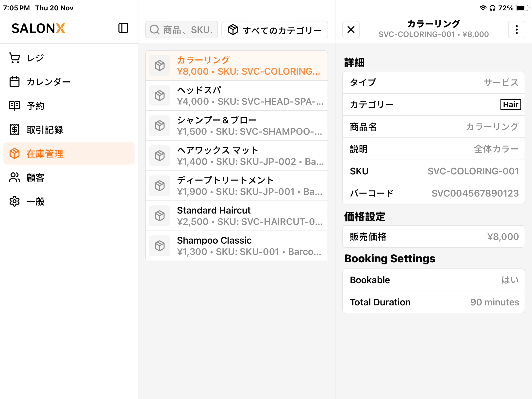Click the people icon for 顧客
The width and height of the screenshot is (532, 399).
(x=14, y=177)
